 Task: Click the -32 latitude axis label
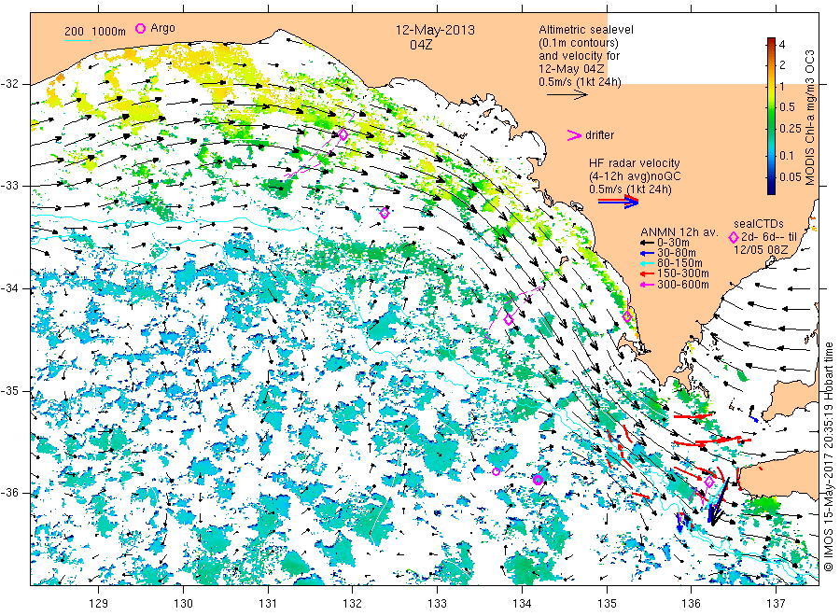tap(10, 84)
